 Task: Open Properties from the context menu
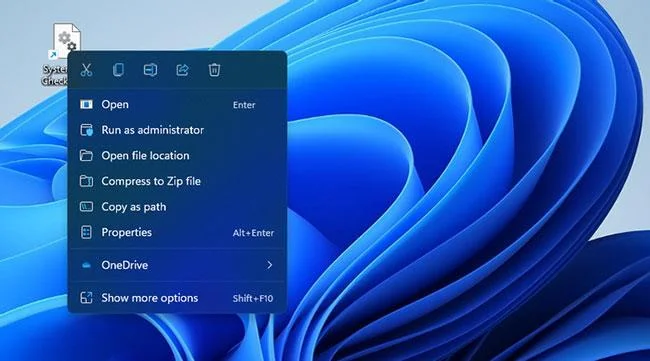pos(177,233)
